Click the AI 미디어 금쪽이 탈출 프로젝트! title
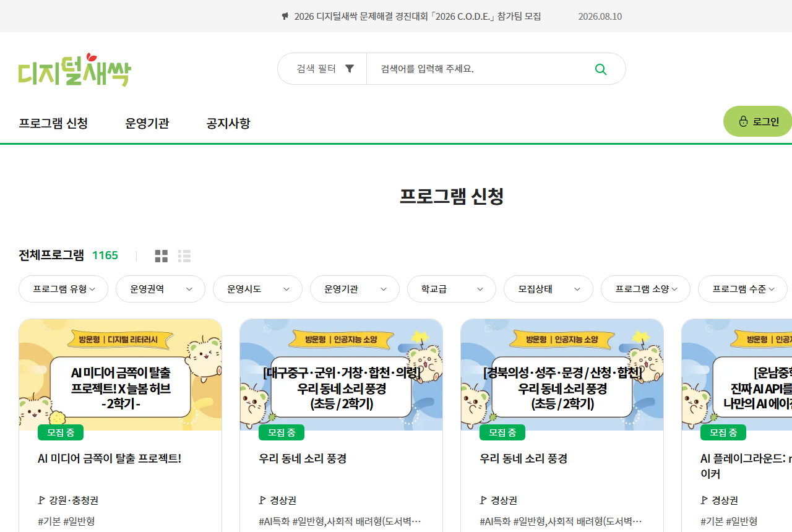The width and height of the screenshot is (792, 532). click(x=110, y=458)
